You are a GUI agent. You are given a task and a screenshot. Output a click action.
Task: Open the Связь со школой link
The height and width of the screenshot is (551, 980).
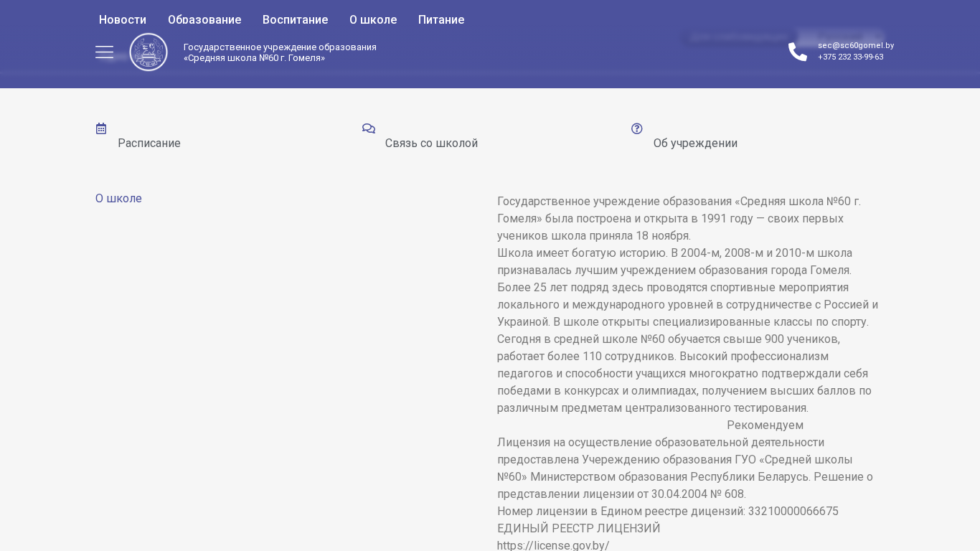(x=431, y=143)
